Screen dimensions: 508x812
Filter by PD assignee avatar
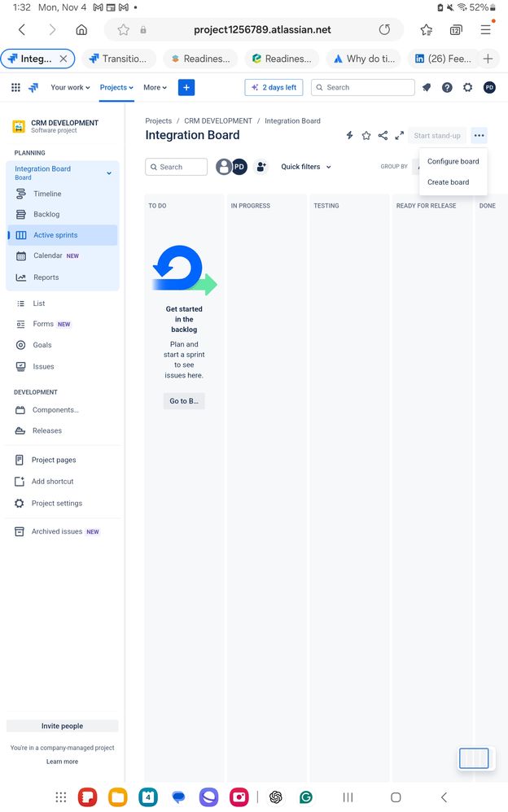(x=239, y=167)
